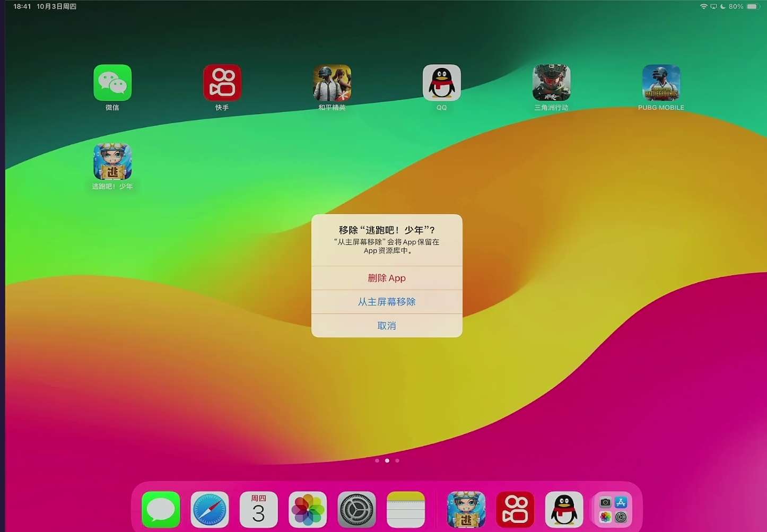Launch the 三角洲行动 game
The image size is (767, 532).
[552, 83]
